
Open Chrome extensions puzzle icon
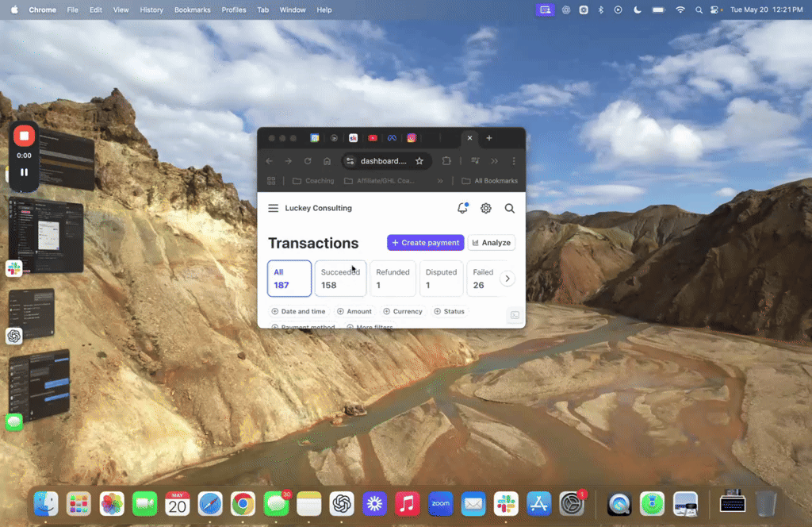(446, 161)
